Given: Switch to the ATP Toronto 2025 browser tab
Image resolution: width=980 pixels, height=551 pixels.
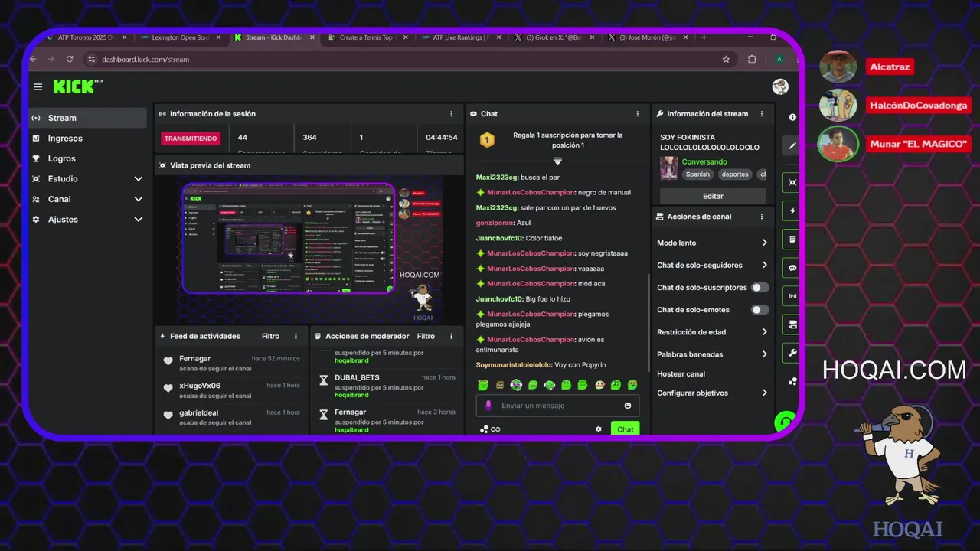Looking at the screenshot, I should tap(84, 37).
